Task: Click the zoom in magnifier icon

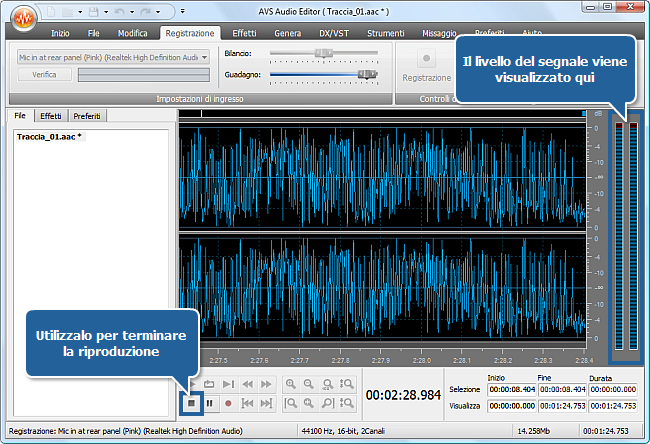Action: coord(291,384)
